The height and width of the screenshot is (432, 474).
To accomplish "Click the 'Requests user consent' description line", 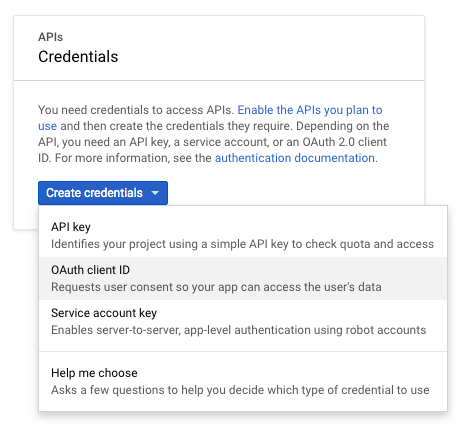I will click(x=216, y=287).
